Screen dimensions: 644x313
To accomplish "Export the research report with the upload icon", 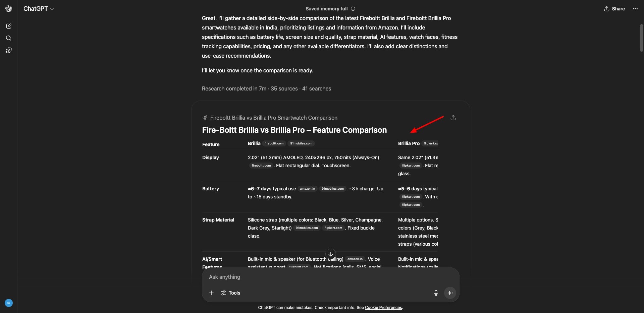I will [x=453, y=118].
